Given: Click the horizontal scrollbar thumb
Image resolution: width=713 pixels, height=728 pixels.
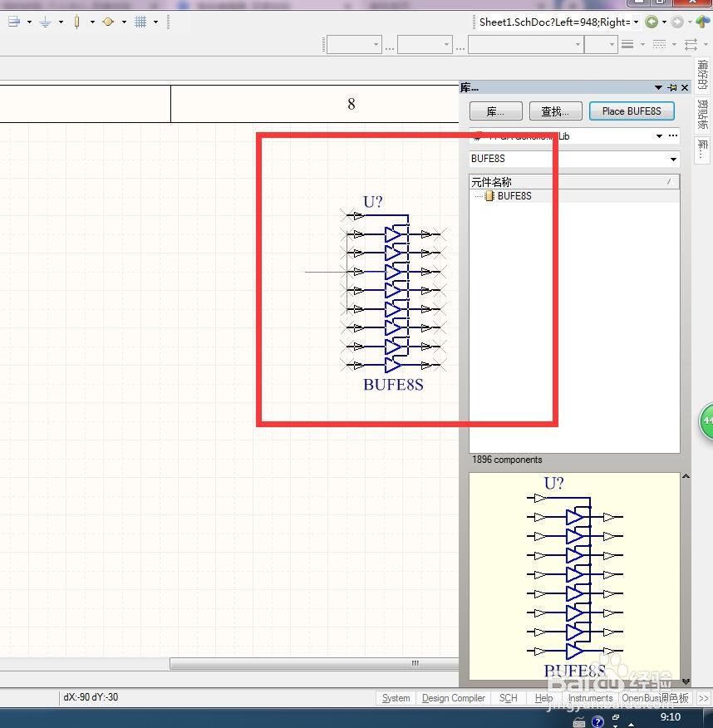Looking at the screenshot, I should [314, 663].
